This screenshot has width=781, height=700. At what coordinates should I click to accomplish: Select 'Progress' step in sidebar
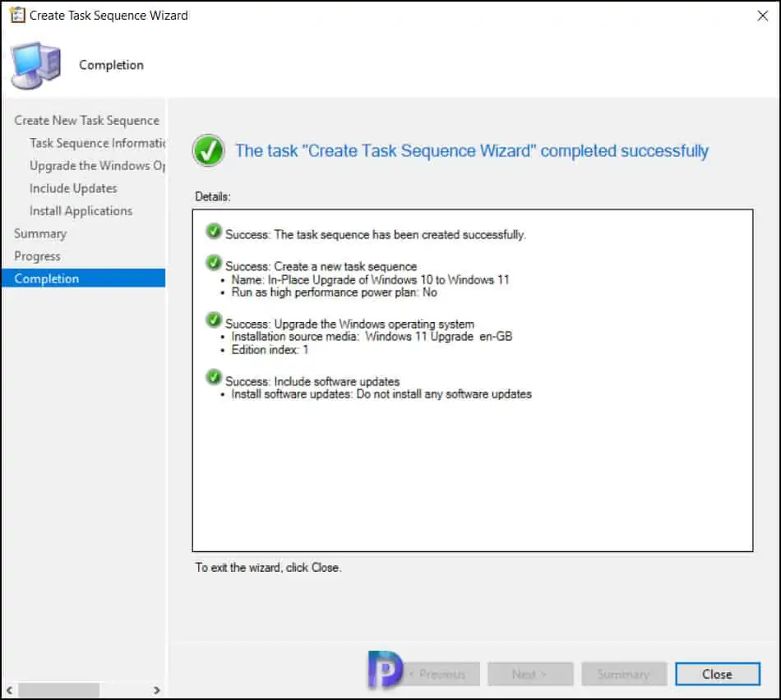coord(37,256)
